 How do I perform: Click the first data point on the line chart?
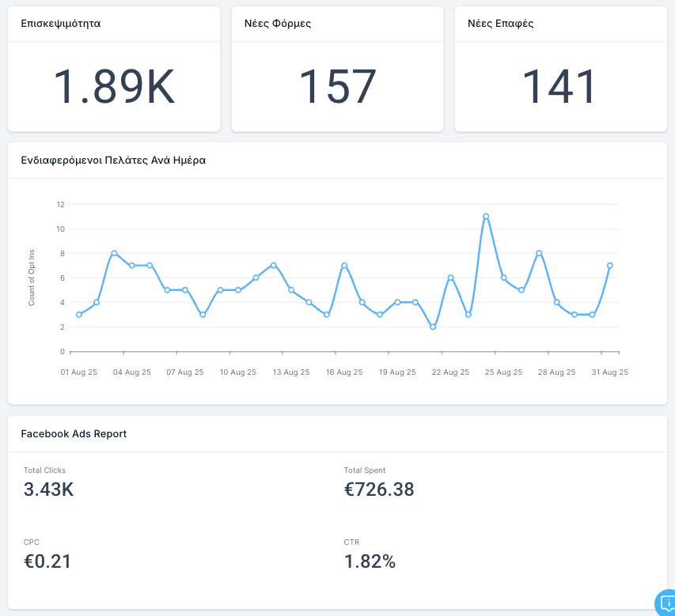[x=78, y=315]
